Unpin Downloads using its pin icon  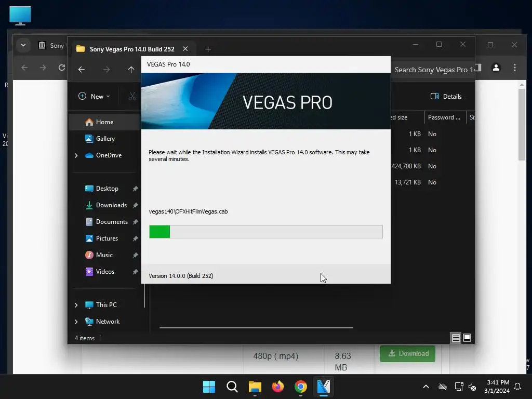pyautogui.click(x=136, y=205)
